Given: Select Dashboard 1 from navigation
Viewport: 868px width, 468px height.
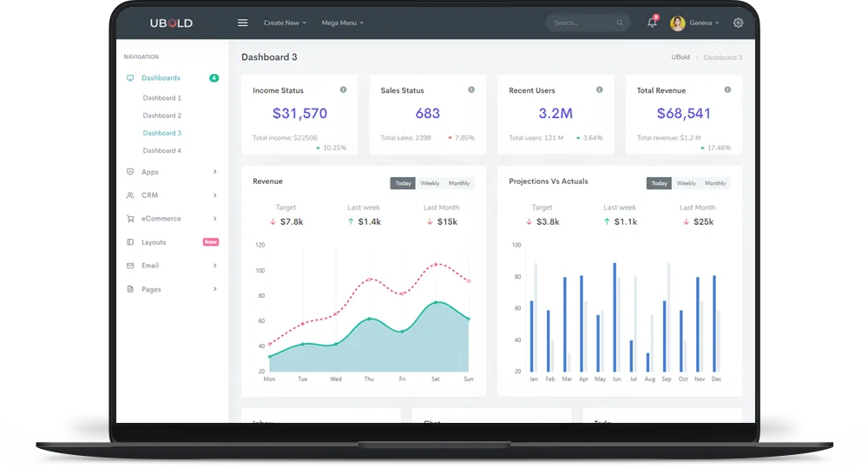Looking at the screenshot, I should [161, 98].
